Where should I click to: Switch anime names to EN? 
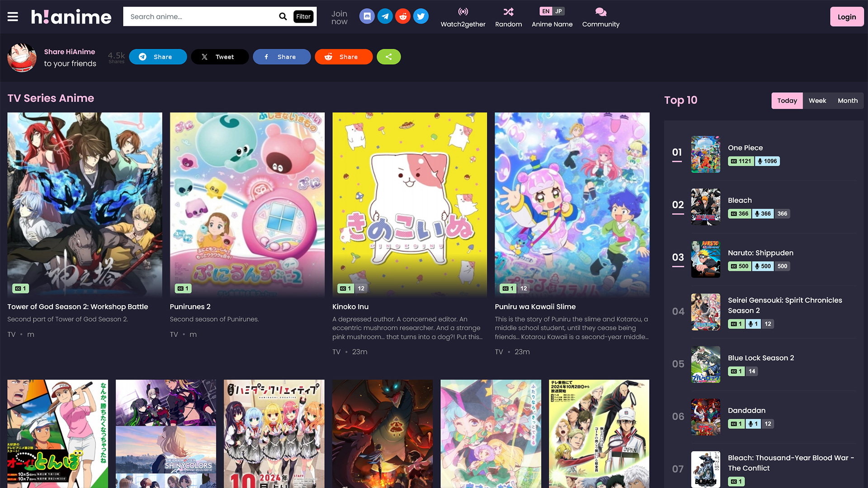[x=546, y=11]
